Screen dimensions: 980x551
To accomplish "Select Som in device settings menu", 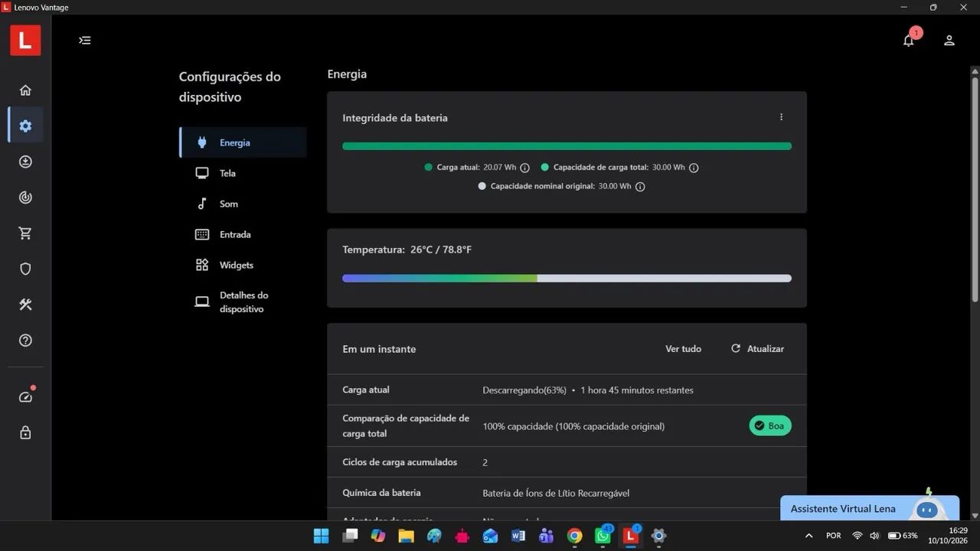I will click(243, 204).
